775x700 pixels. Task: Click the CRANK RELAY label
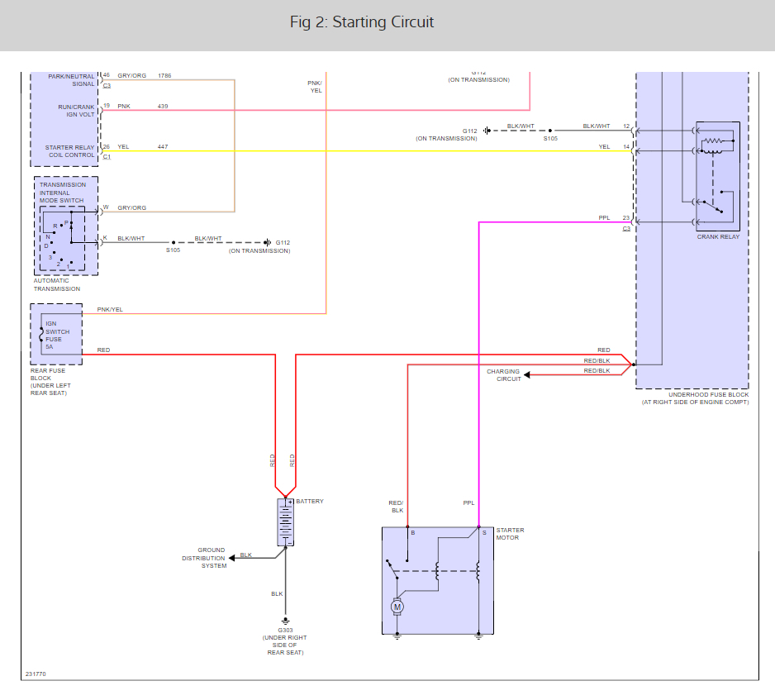(x=718, y=237)
